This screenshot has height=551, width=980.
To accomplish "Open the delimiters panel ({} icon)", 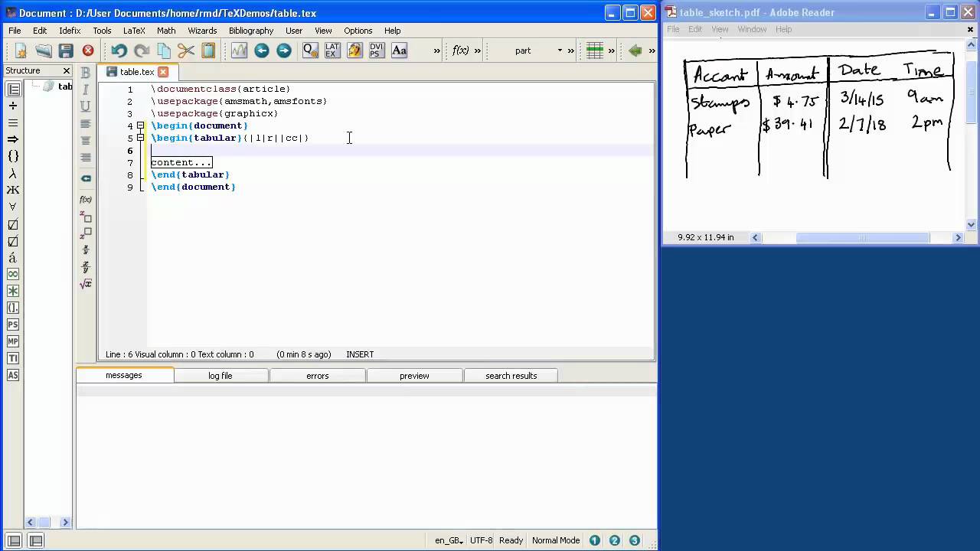I will [13, 156].
